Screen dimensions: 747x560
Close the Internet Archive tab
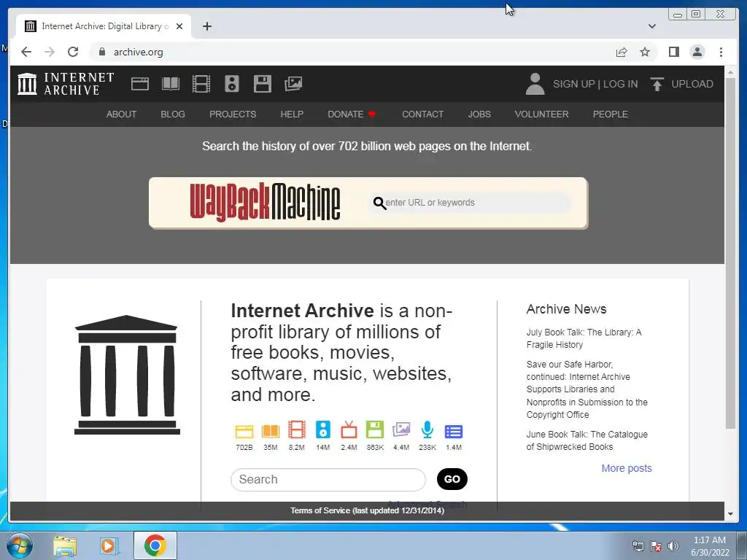[x=179, y=26]
